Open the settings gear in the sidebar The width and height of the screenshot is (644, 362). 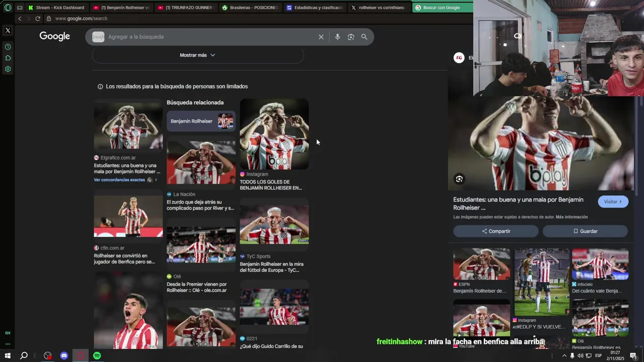8,69
